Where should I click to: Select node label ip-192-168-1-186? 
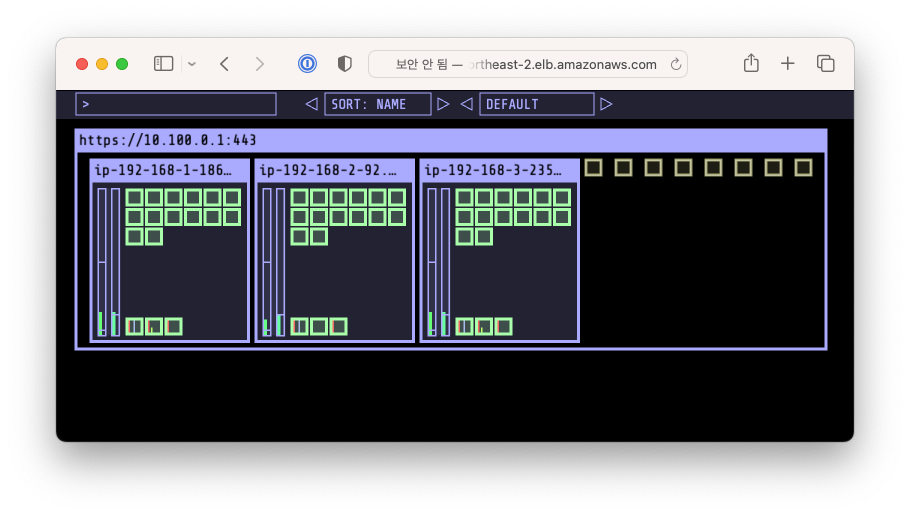[163, 170]
